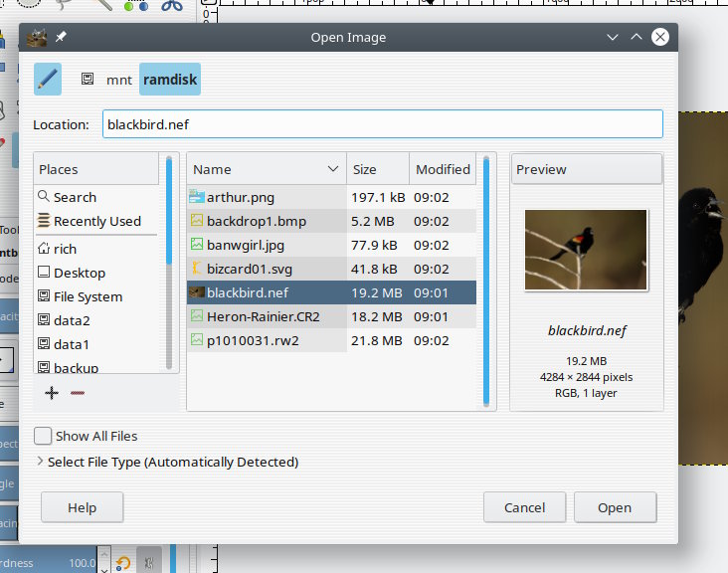Screen dimensions: 728x573
Task: Go to the mnt path segment
Action: coord(119,80)
